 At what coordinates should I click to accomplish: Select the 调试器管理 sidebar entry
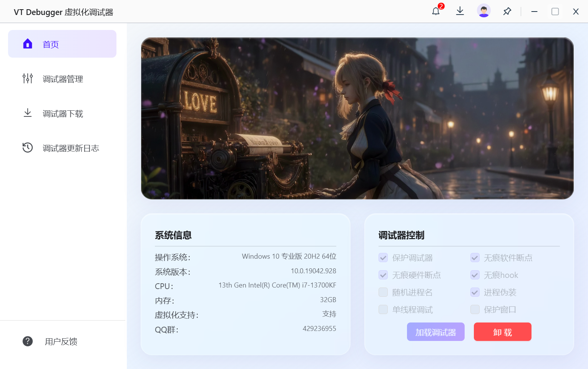click(62, 78)
